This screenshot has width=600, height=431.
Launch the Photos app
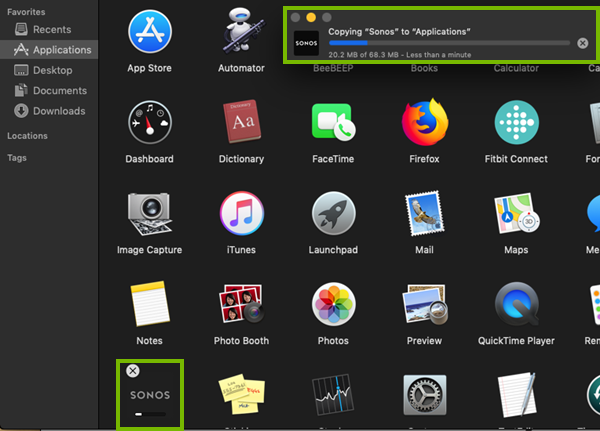click(333, 304)
